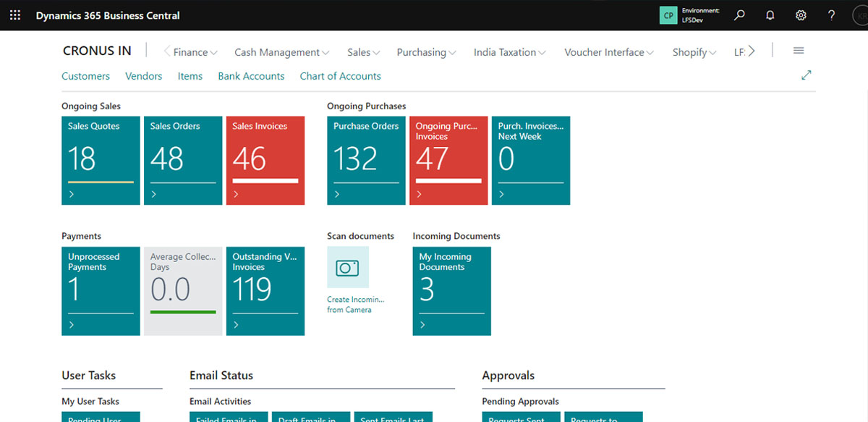Click Create Incoming from Camera link
This screenshot has width=868, height=422.
click(356, 305)
